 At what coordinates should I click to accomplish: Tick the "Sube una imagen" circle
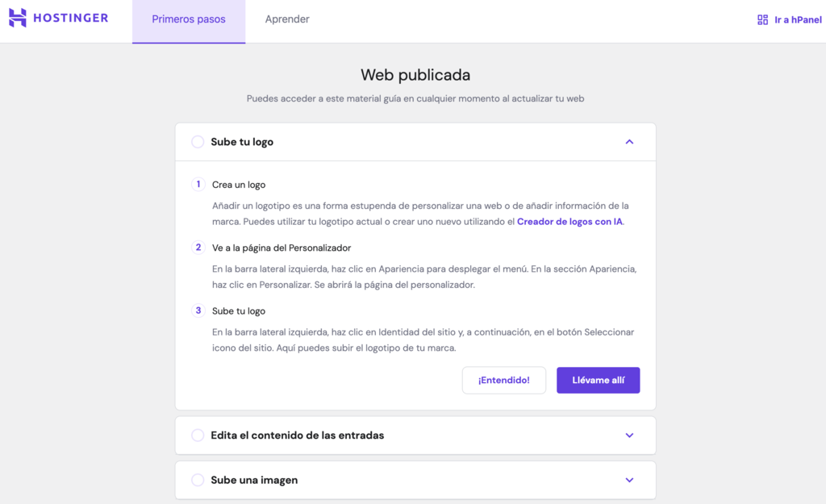[198, 480]
